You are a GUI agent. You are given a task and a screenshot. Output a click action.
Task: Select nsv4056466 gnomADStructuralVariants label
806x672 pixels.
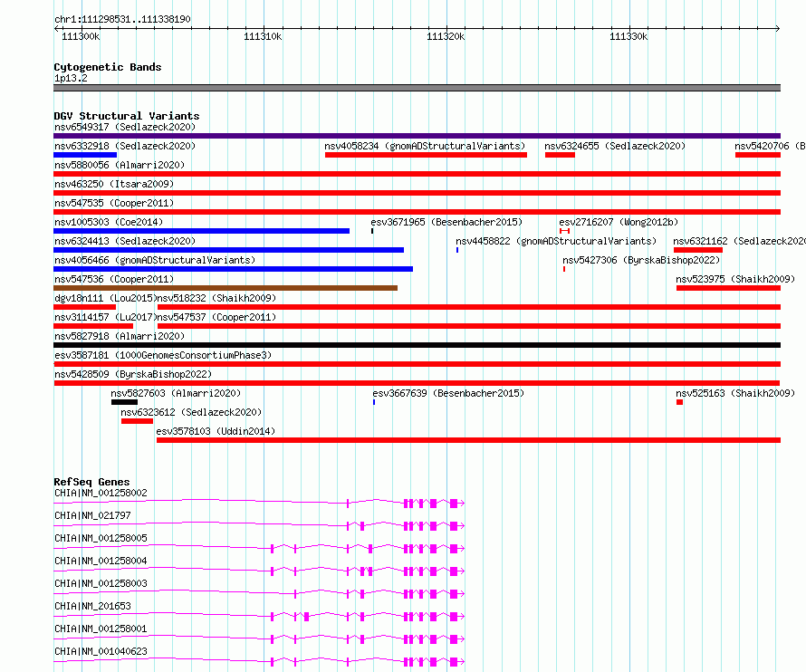tap(155, 260)
